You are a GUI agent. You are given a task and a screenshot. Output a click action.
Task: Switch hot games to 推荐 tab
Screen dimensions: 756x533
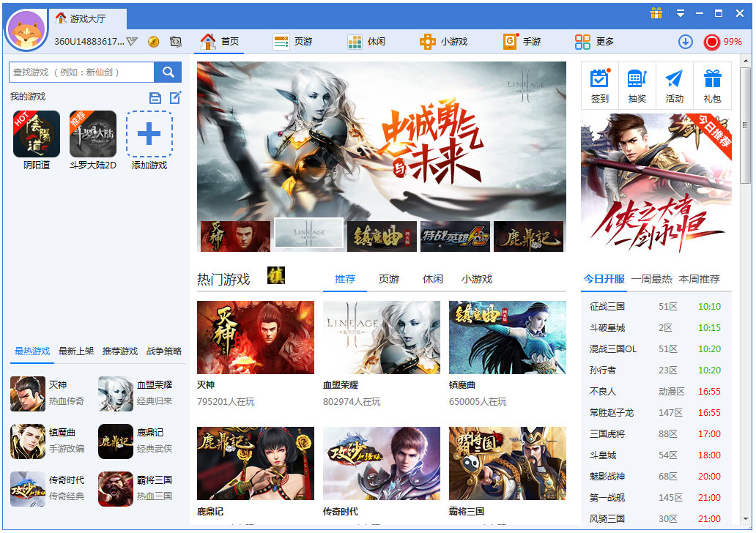tap(345, 279)
